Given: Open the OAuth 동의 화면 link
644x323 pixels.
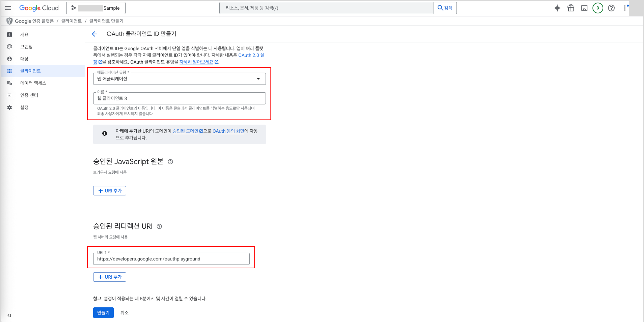Looking at the screenshot, I should tap(228, 131).
